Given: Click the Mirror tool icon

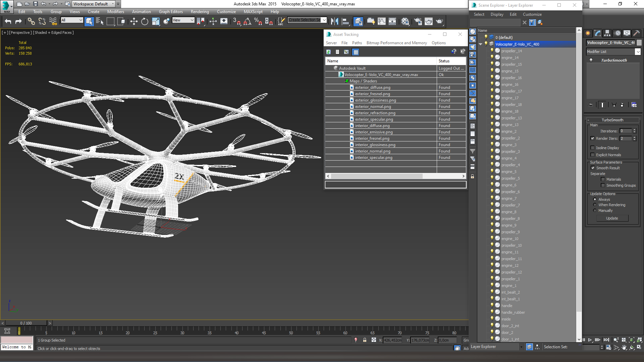Looking at the screenshot, I should point(334,21).
